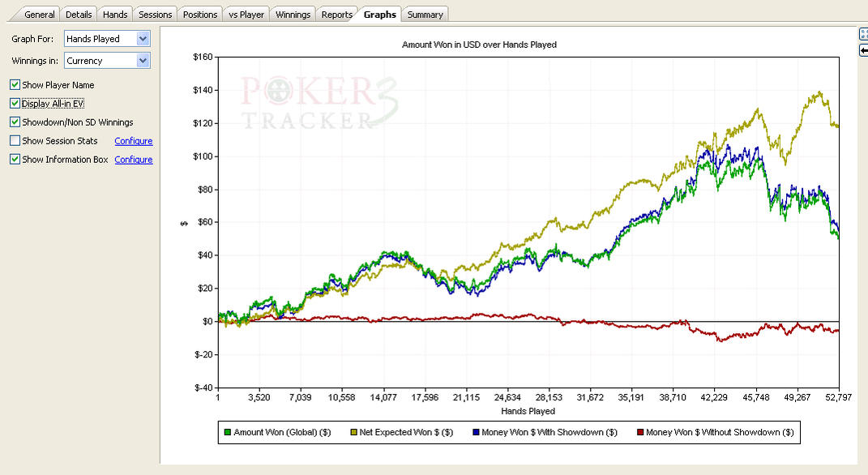Image resolution: width=868 pixels, height=475 pixels.
Task: Click blue Money Won With Showdown swatch
Action: [476, 433]
